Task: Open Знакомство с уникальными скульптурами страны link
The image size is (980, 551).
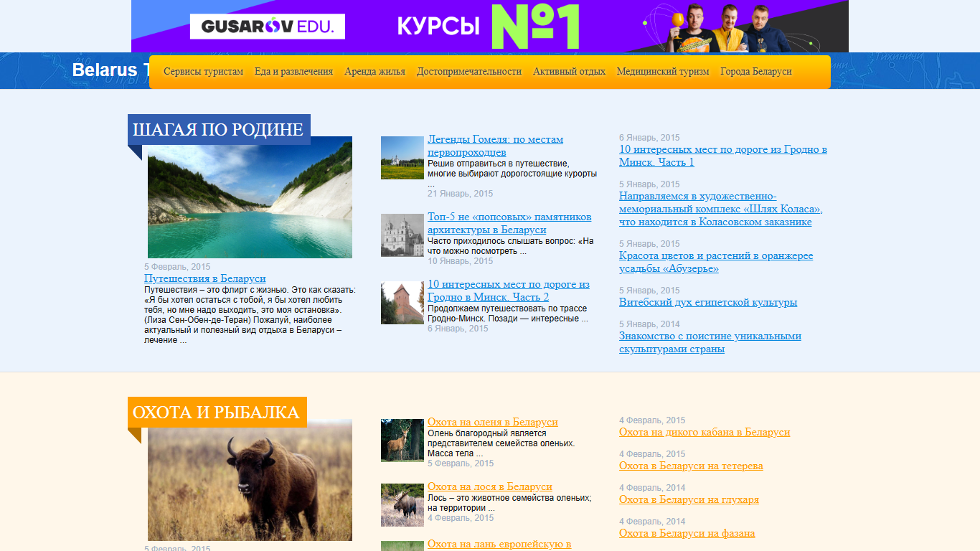Action: coord(710,342)
